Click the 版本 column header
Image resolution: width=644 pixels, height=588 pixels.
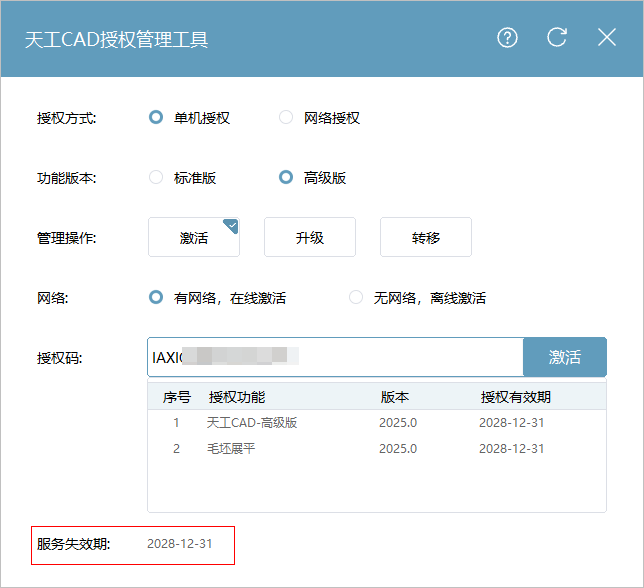coord(395,397)
